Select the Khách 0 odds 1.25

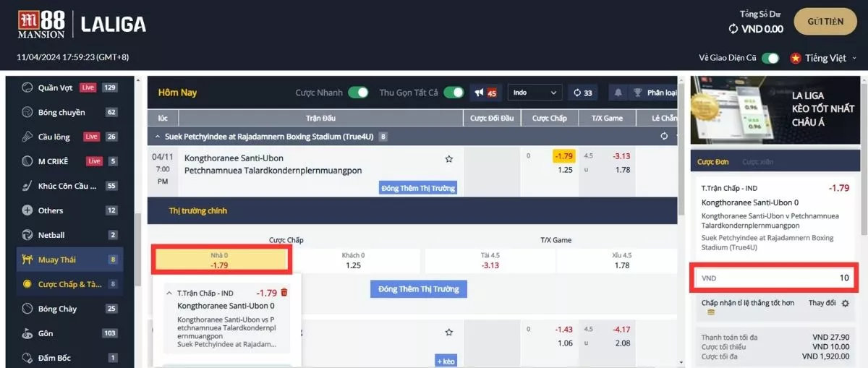[x=353, y=260]
